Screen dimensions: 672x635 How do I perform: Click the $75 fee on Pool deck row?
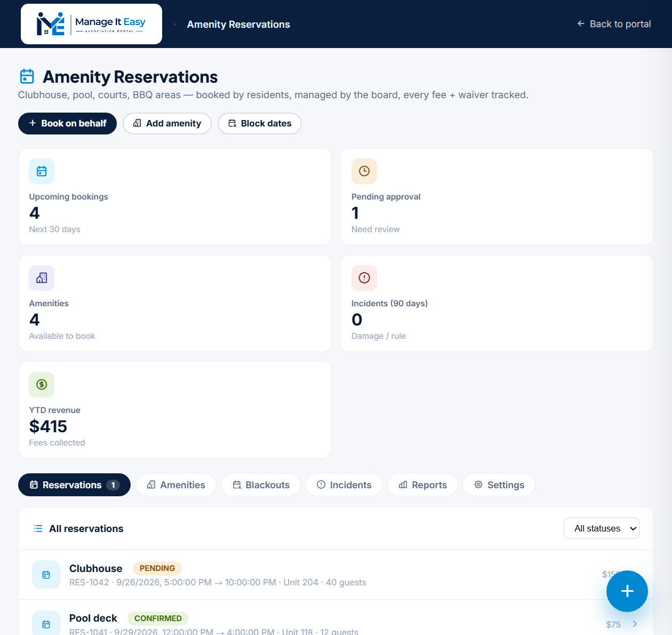(613, 624)
